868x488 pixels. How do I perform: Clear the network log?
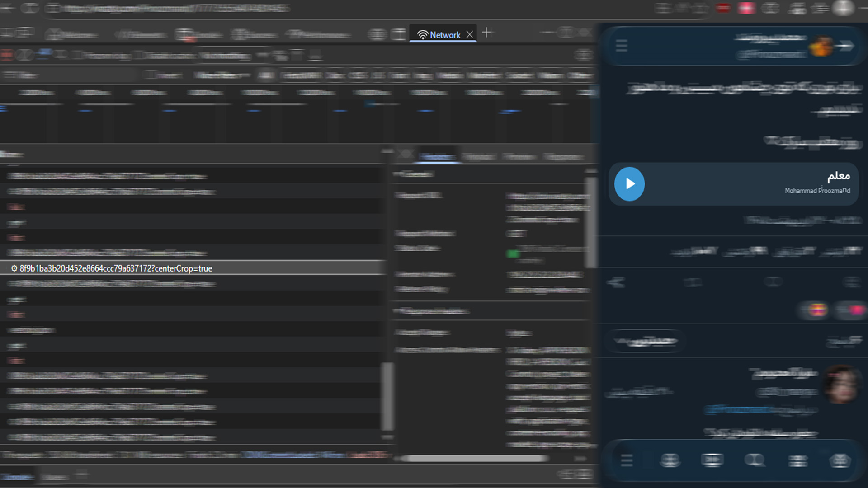[24, 55]
